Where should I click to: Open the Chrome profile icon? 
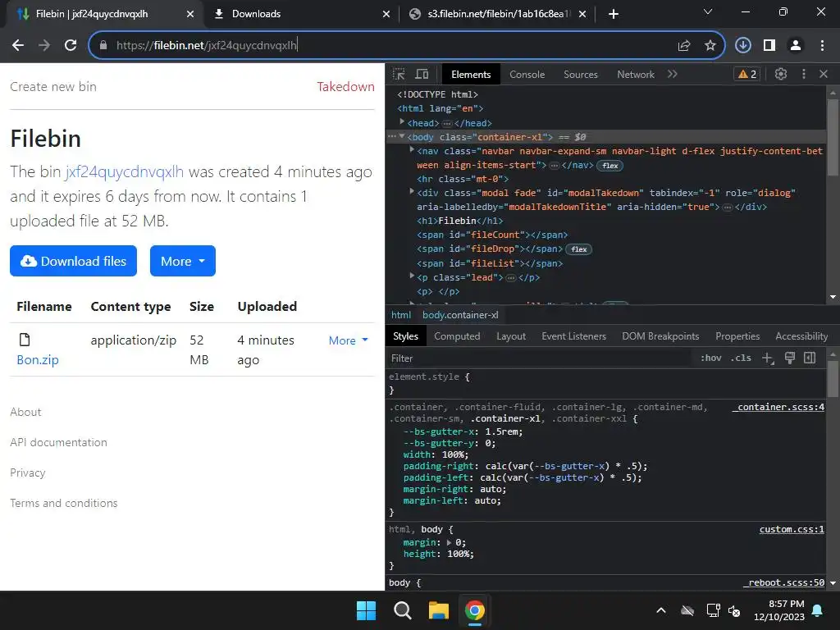[796, 45]
